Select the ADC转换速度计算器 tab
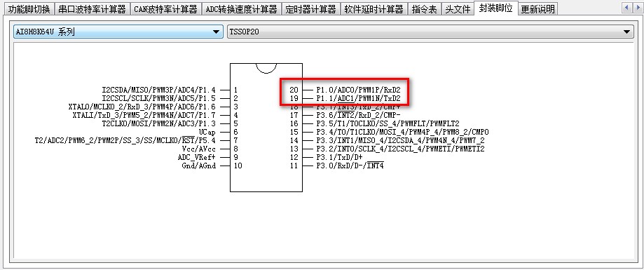 click(x=242, y=9)
